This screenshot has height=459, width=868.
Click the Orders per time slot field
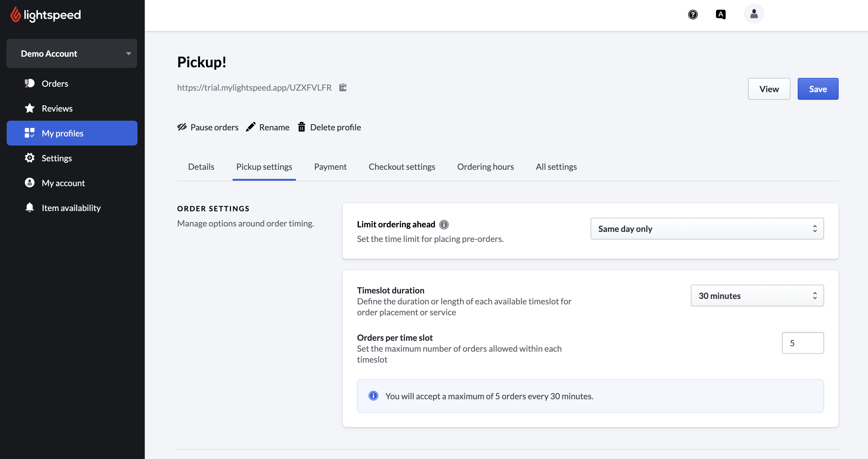pyautogui.click(x=802, y=343)
